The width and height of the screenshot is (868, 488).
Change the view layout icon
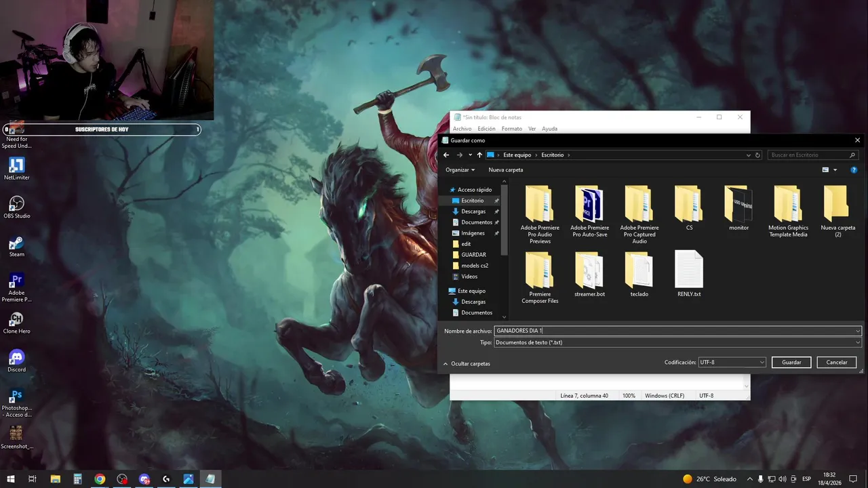pyautogui.click(x=825, y=170)
